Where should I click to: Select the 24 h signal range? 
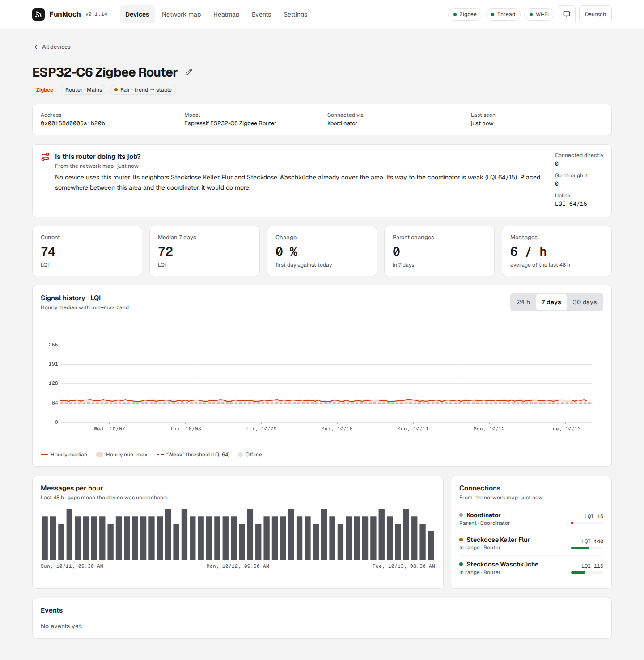pyautogui.click(x=523, y=302)
